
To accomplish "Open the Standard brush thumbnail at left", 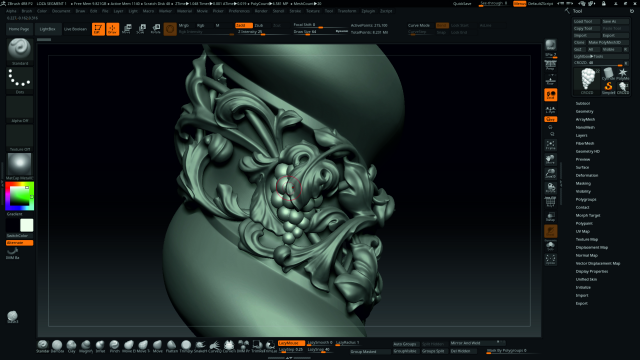I will point(19,50).
